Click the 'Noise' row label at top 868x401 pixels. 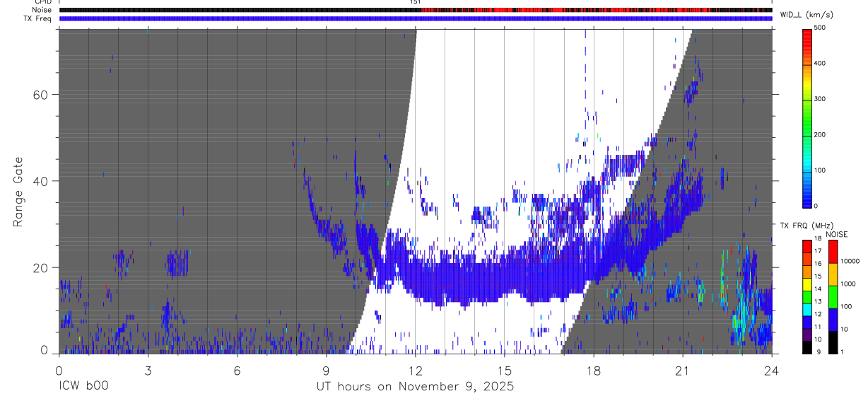pyautogui.click(x=42, y=10)
